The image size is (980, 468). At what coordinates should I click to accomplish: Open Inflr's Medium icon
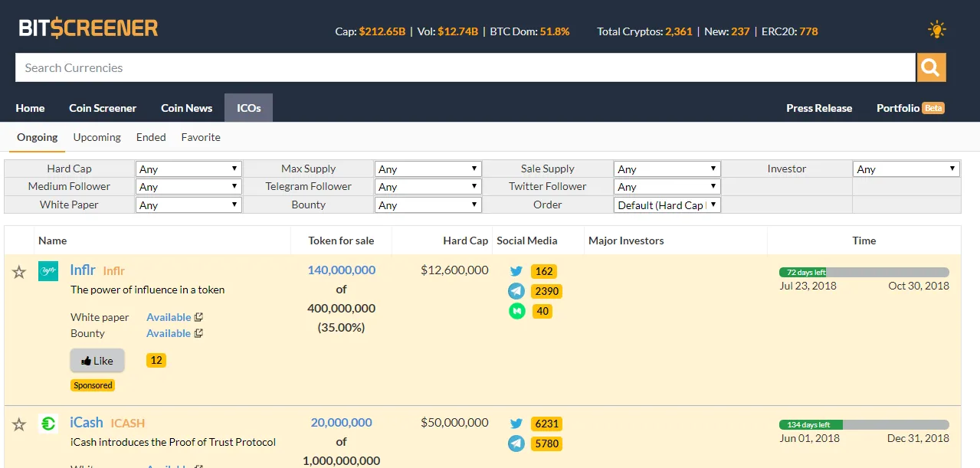(x=516, y=311)
